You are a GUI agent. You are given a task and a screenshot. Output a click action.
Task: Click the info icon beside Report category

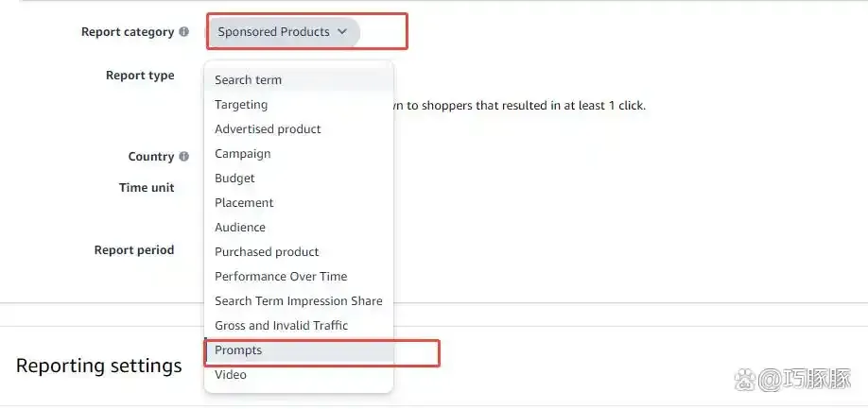tap(183, 32)
